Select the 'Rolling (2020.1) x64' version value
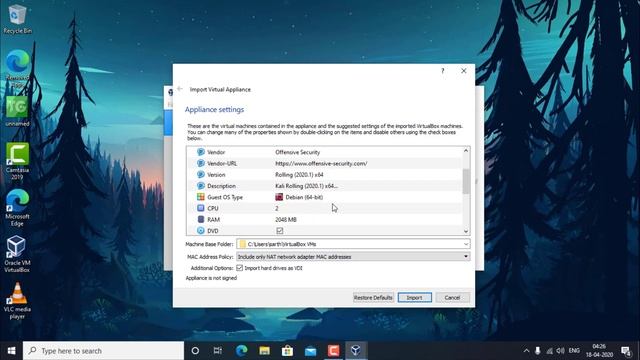 pyautogui.click(x=299, y=174)
